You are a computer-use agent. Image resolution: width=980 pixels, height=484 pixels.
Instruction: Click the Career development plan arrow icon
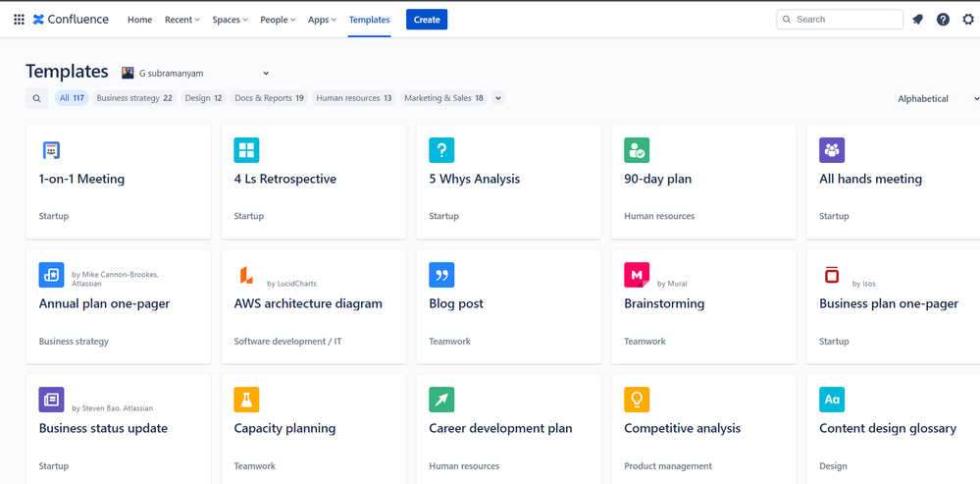(441, 400)
